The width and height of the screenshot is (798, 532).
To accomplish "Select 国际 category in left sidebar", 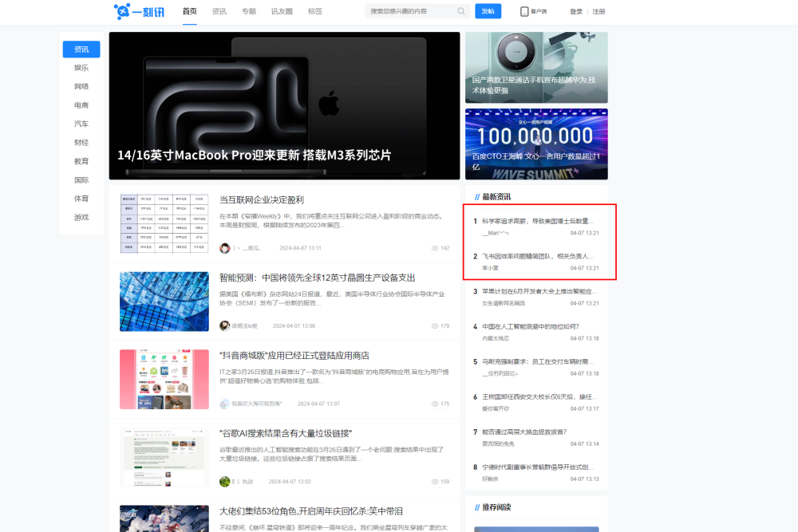I will tap(81, 180).
